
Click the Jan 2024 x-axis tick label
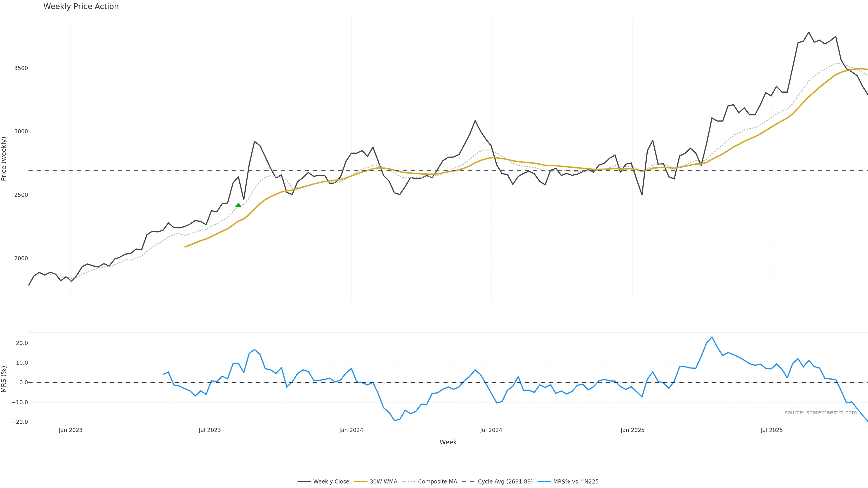(351, 430)
